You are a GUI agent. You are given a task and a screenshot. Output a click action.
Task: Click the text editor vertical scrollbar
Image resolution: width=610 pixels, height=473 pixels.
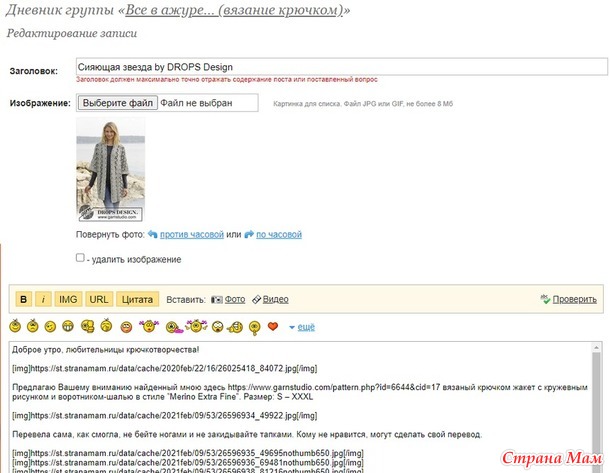point(596,408)
